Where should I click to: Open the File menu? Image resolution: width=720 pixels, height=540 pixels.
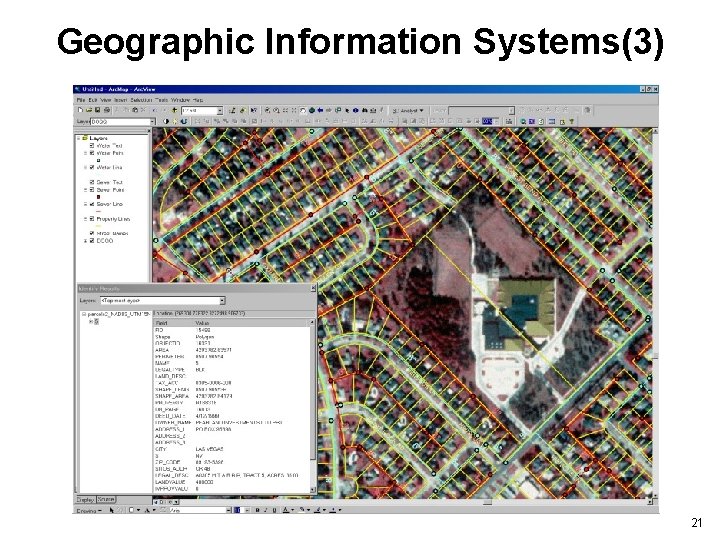pyautogui.click(x=81, y=100)
